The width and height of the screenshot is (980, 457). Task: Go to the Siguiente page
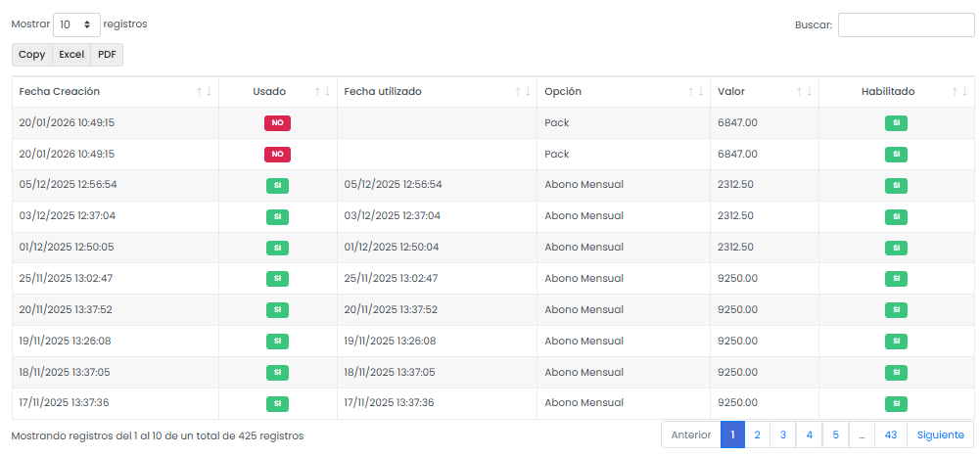click(x=940, y=435)
